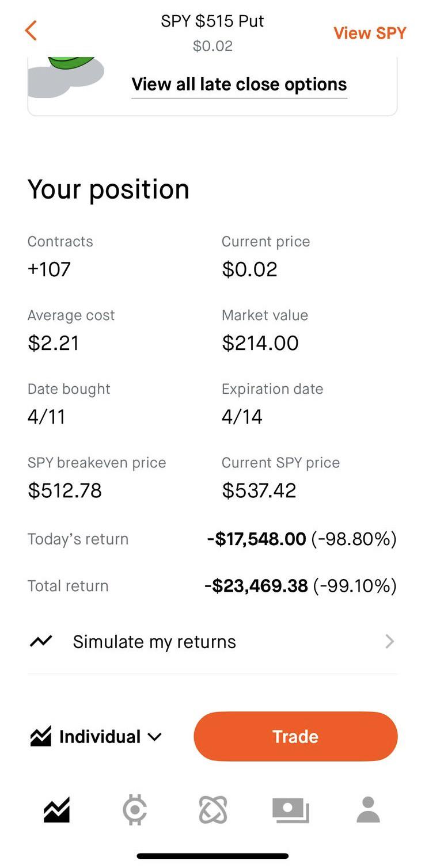Open the Individual account dropdown
This screenshot has height=868, width=425.
point(111,737)
